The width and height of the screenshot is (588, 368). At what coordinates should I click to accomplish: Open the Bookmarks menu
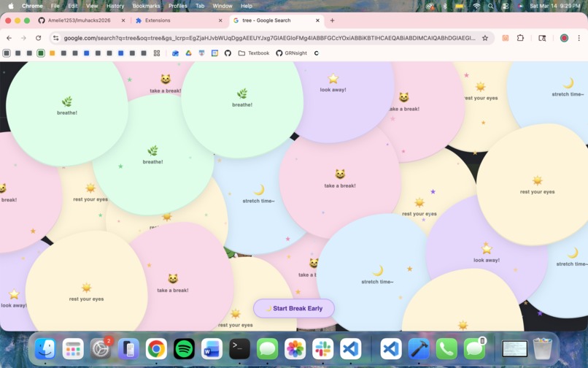point(146,6)
